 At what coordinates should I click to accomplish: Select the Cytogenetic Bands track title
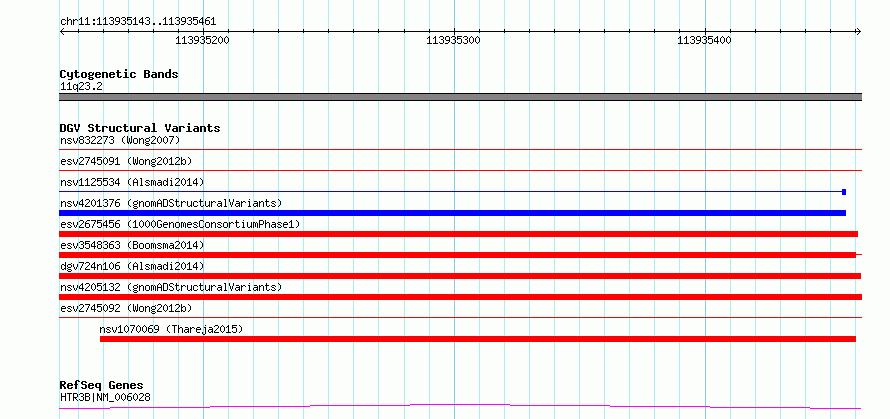[119, 74]
